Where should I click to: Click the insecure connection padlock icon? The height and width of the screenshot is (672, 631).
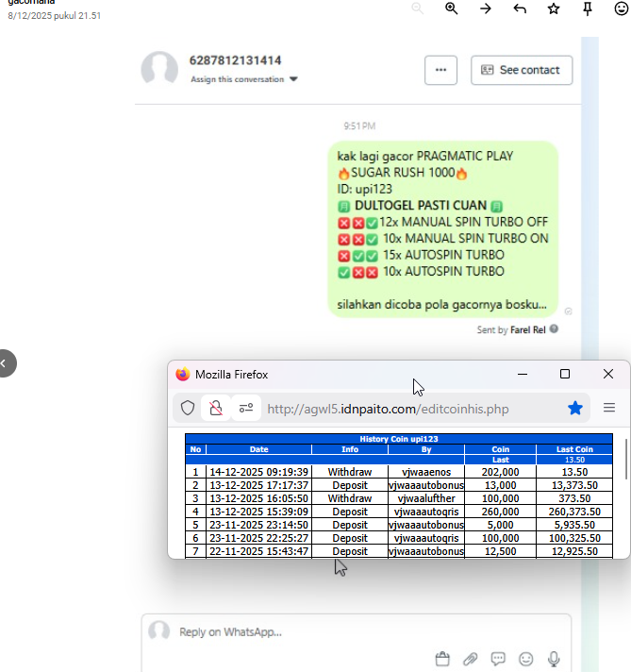click(216, 408)
